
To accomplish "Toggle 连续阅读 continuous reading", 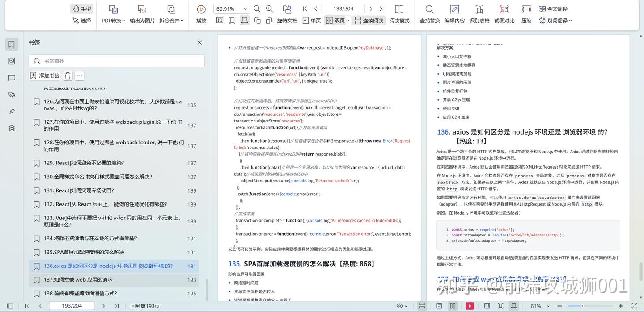I will point(369,21).
